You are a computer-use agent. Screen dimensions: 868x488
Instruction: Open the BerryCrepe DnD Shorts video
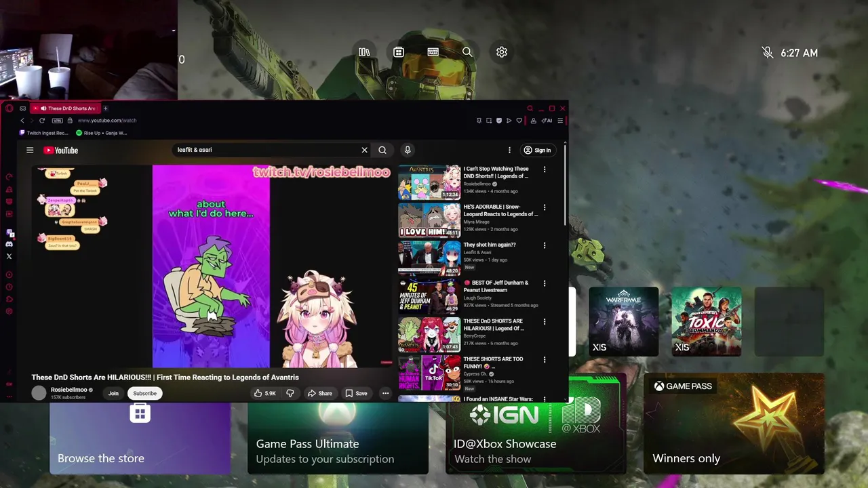pos(429,334)
